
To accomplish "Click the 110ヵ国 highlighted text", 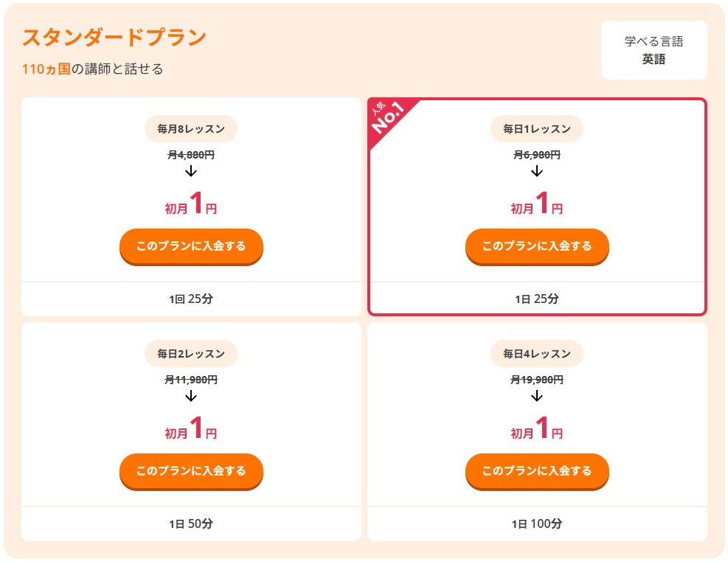I will [46, 69].
